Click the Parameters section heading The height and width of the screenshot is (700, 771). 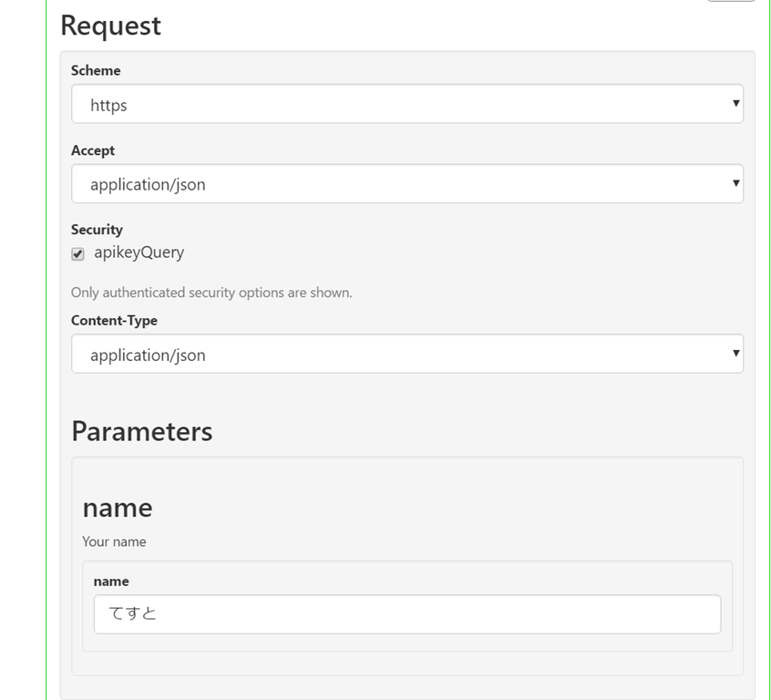coord(141,431)
